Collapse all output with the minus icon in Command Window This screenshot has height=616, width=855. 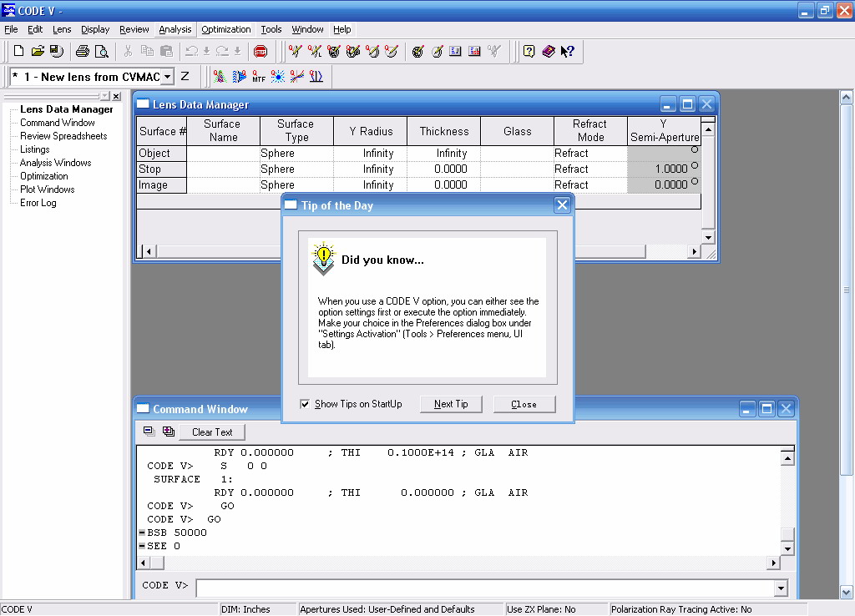(149, 432)
